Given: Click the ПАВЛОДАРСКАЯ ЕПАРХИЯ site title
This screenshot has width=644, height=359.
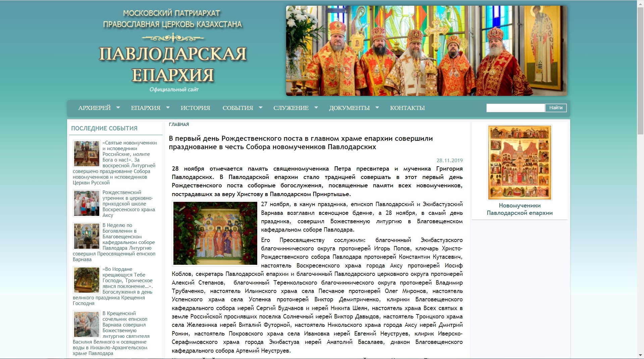Looking at the screenshot, I should (x=173, y=64).
